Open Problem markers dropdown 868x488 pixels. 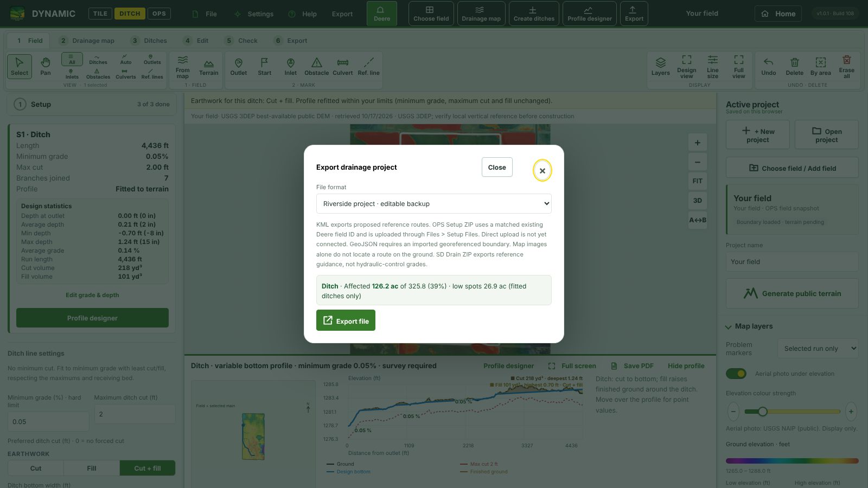click(x=818, y=349)
